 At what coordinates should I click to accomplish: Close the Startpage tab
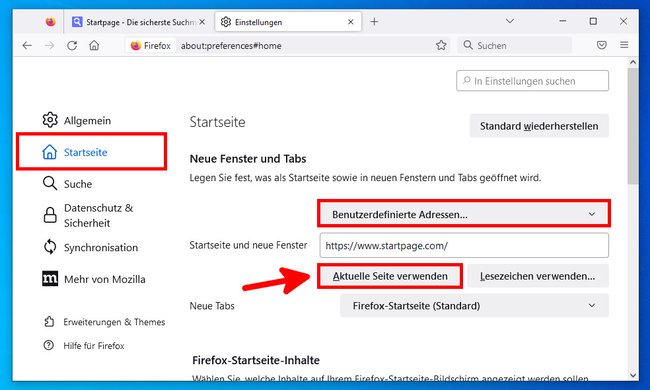coord(202,22)
